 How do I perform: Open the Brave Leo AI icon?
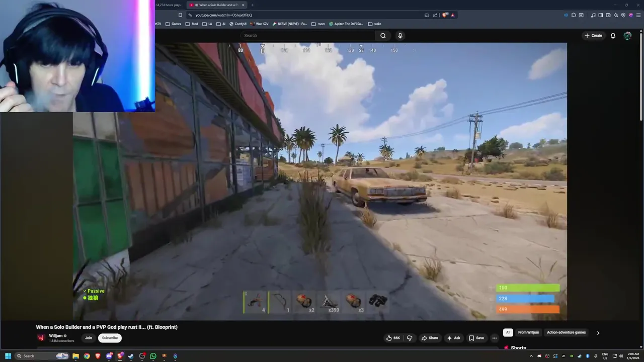coord(616,15)
